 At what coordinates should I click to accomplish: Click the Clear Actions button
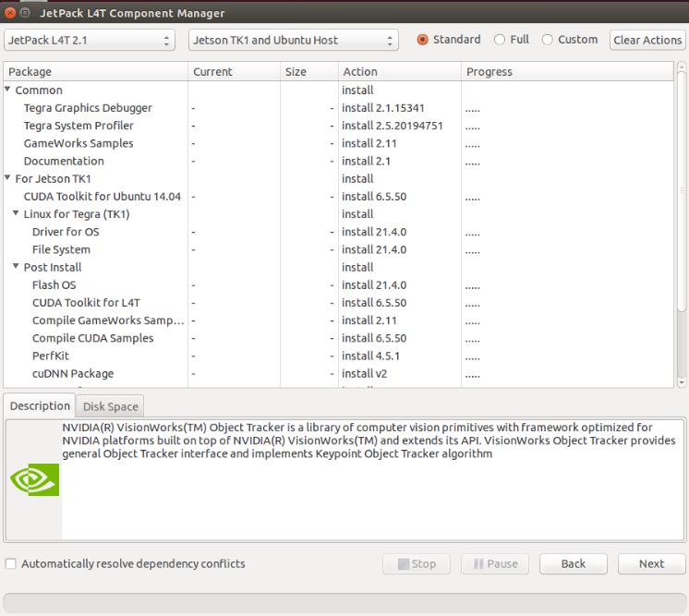647,40
